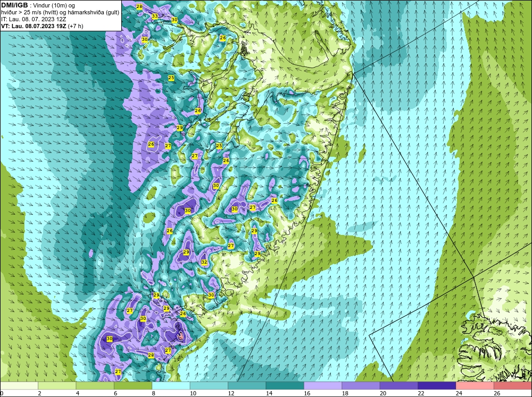Screen dimensions: 532x397
Task: Select the legend swatch between 22 and 24
Action: 437,386
